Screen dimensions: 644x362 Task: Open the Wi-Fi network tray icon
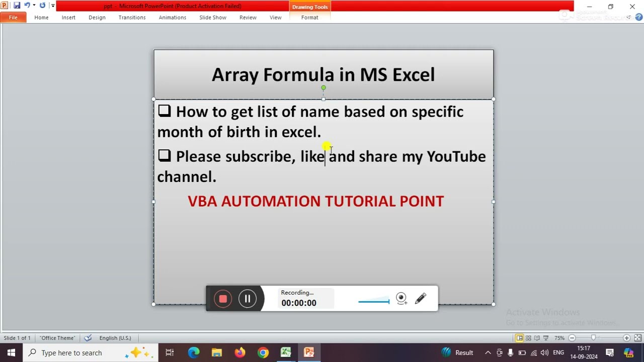[x=534, y=352]
